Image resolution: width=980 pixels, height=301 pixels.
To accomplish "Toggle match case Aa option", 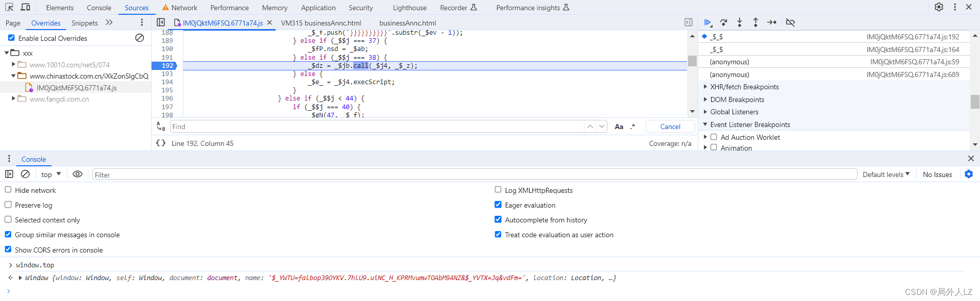I will 619,127.
